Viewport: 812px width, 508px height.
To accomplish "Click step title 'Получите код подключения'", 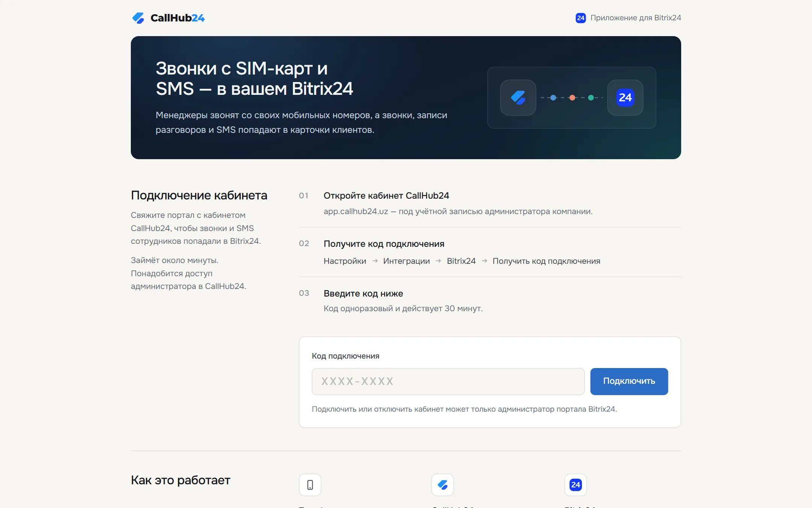I will click(x=384, y=244).
